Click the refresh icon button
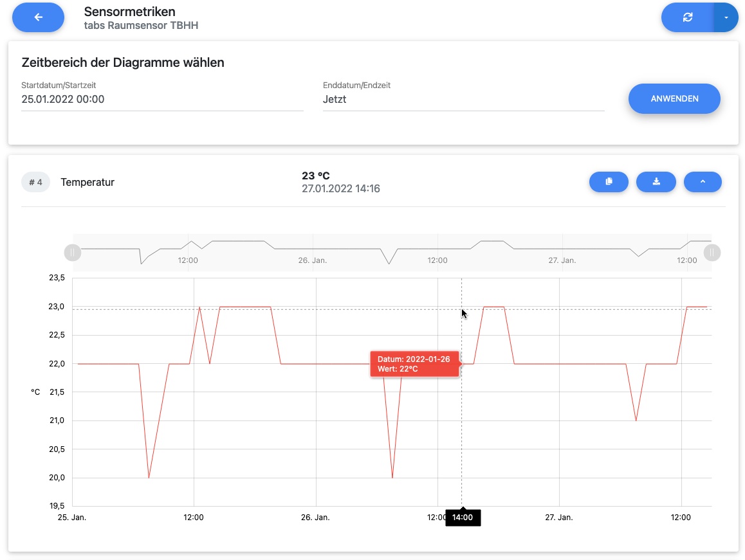The height and width of the screenshot is (560, 745). (x=687, y=17)
